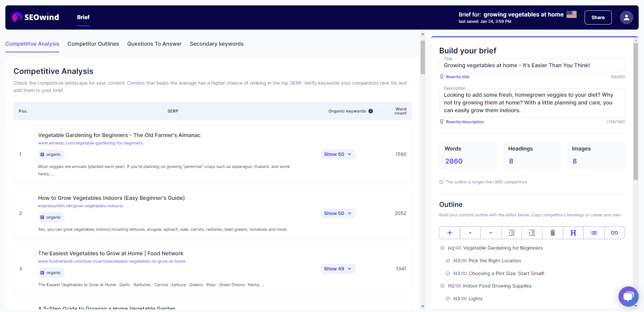This screenshot has width=644, height=312.
Task: Toggle the checkmark beside Vegetable Gardening for Beginners
Action: point(442,248)
